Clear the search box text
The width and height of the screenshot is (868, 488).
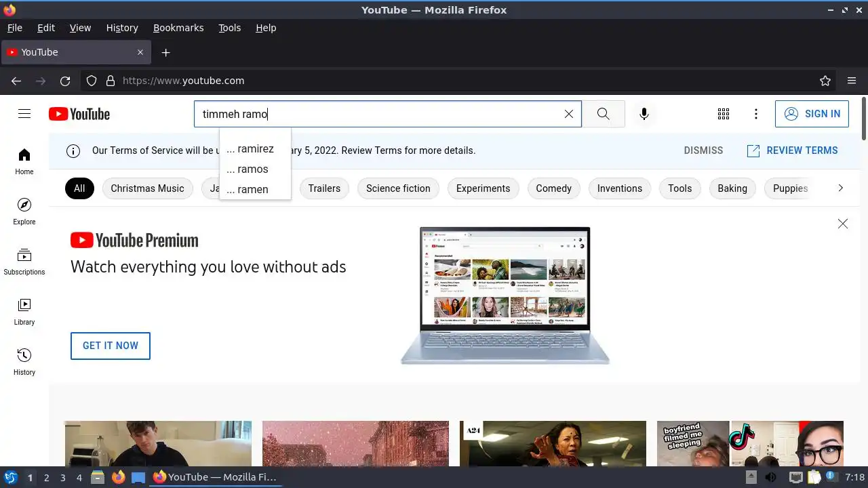click(x=569, y=114)
